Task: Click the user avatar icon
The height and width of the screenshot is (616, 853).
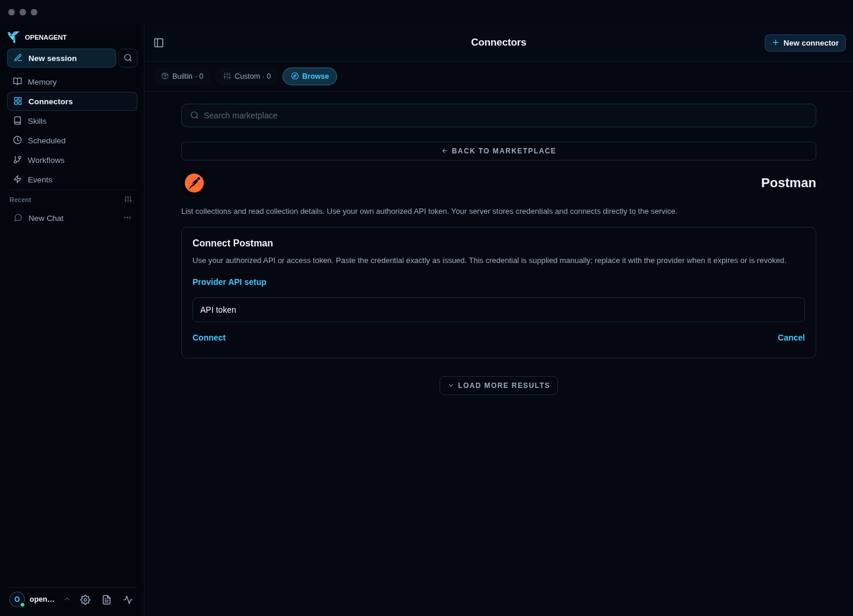Action: pyautogui.click(x=17, y=599)
